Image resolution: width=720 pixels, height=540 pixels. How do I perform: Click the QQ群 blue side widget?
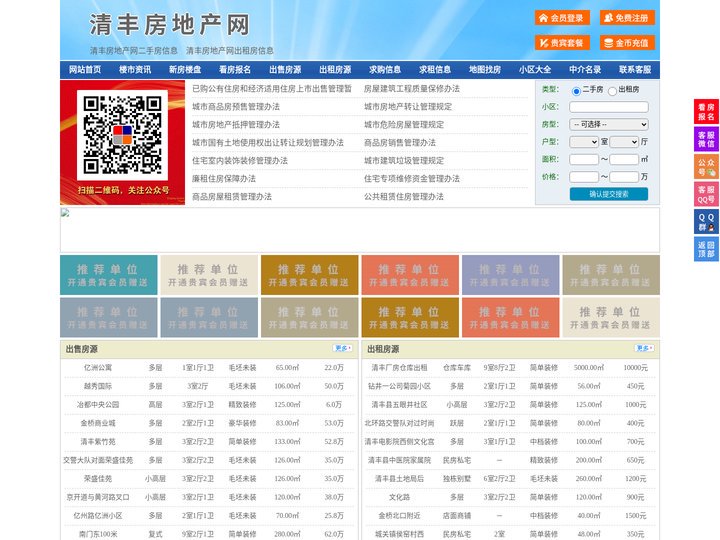pos(706,222)
